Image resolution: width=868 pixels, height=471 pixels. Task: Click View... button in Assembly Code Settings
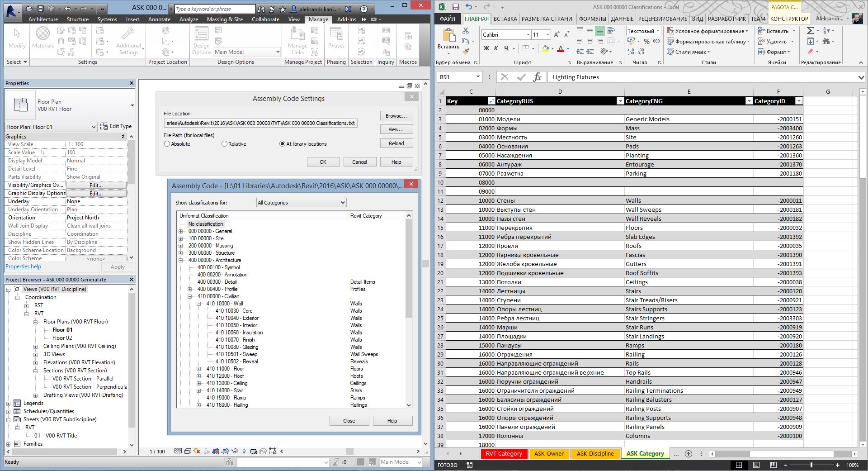(396, 129)
